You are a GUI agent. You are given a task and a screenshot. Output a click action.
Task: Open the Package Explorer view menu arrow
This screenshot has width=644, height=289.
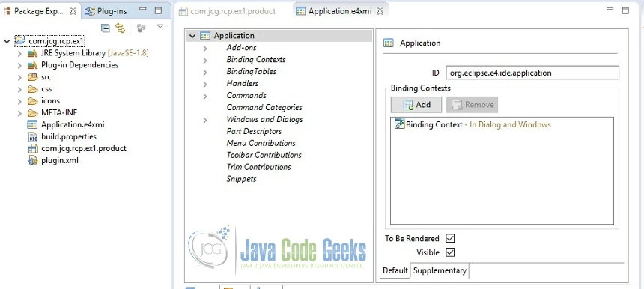pyautogui.click(x=160, y=26)
